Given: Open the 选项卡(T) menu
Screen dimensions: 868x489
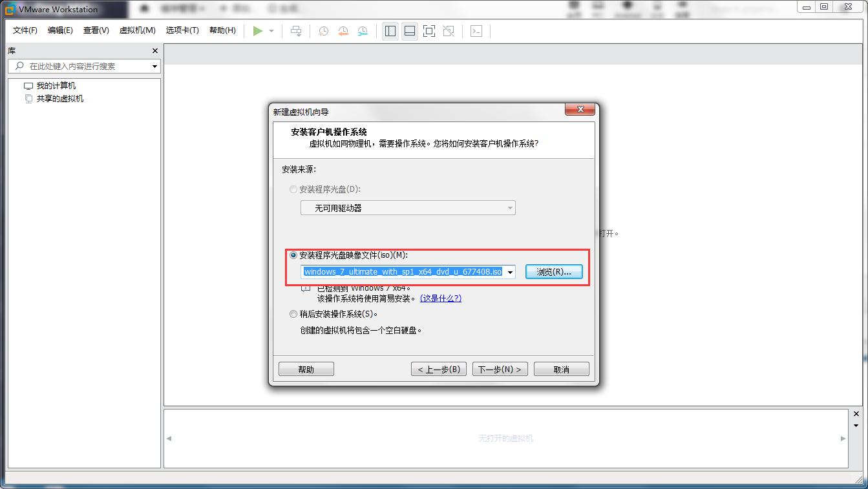Looking at the screenshot, I should pyautogui.click(x=182, y=30).
